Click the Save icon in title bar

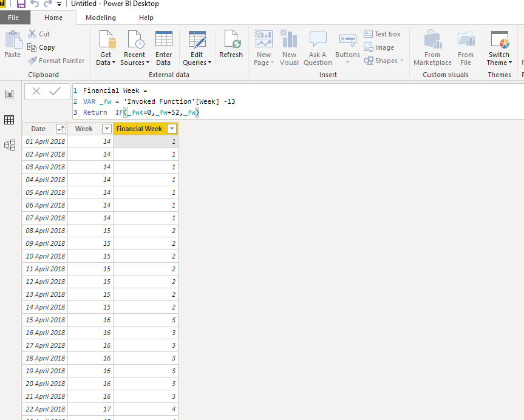21,4
